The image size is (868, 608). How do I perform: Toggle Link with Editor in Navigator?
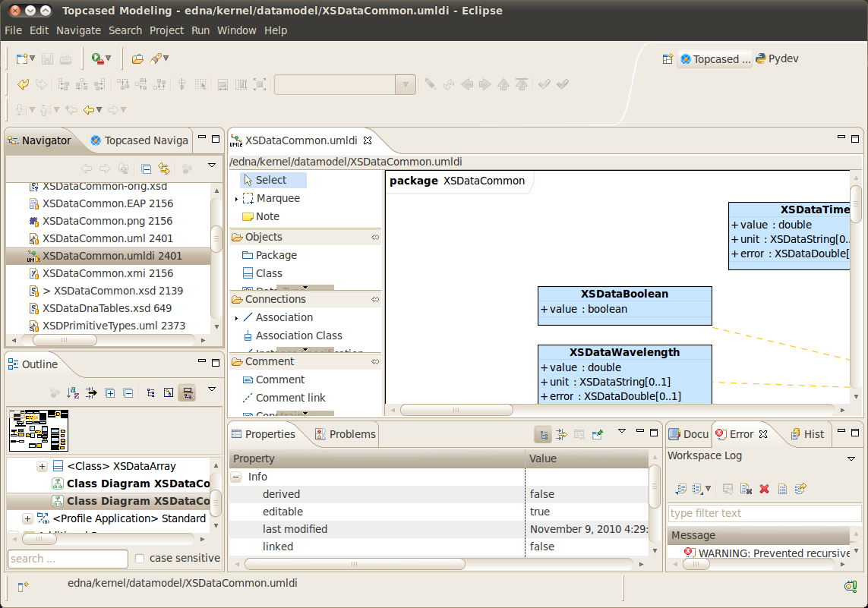coord(164,169)
